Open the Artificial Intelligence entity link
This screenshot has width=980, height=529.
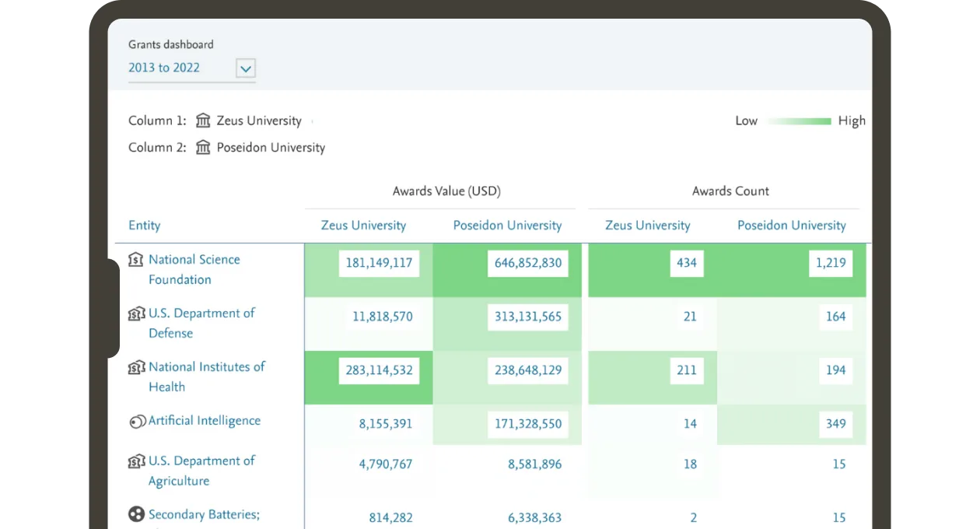(205, 421)
